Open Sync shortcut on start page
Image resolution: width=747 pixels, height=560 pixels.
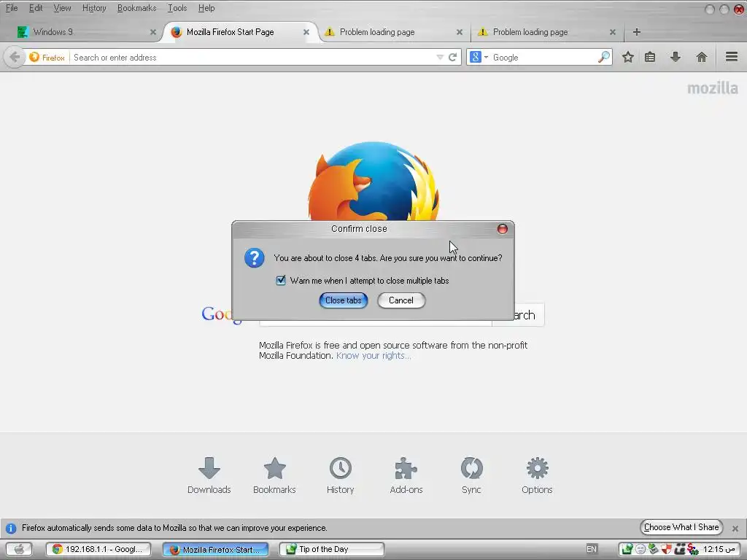[472, 475]
